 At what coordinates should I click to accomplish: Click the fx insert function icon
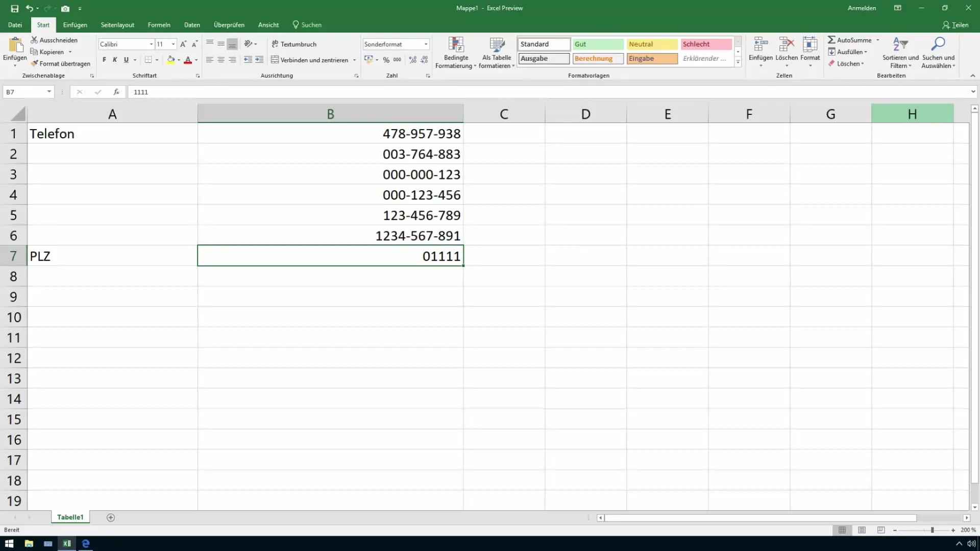pos(116,92)
